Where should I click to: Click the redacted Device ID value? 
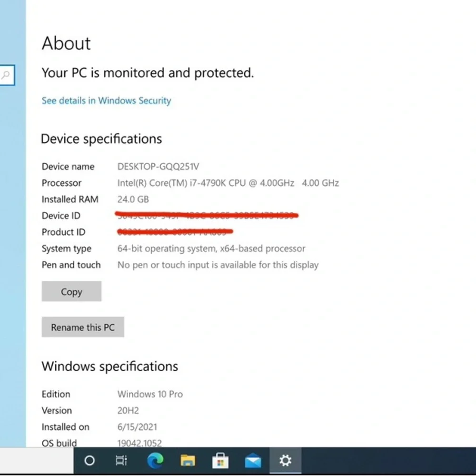pyautogui.click(x=207, y=215)
